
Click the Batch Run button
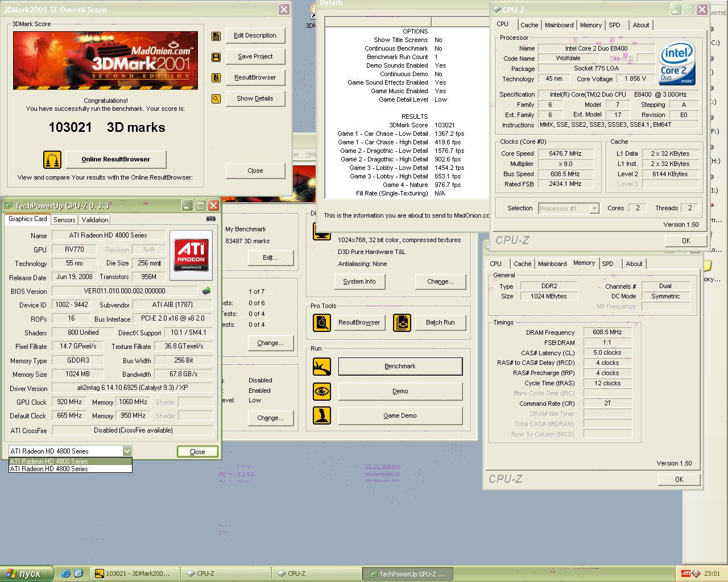[440, 322]
